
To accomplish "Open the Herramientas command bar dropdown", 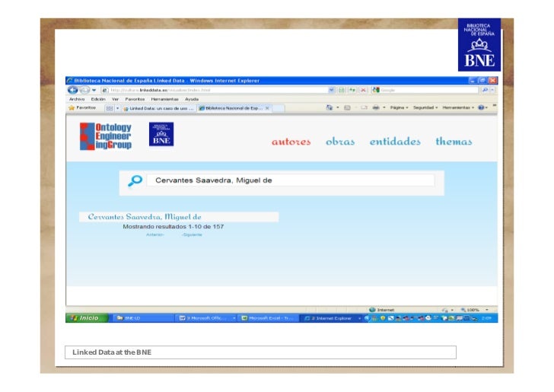I will click(x=458, y=107).
